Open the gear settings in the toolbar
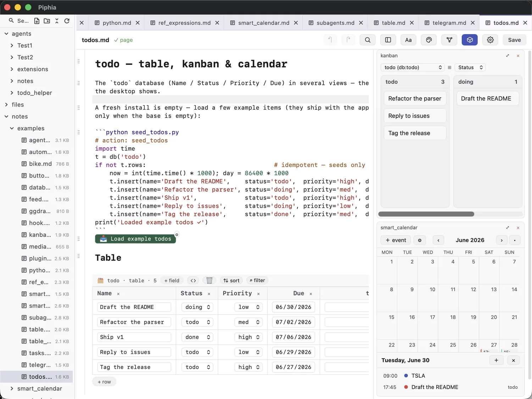Image resolution: width=532 pixels, height=399 pixels. click(490, 40)
